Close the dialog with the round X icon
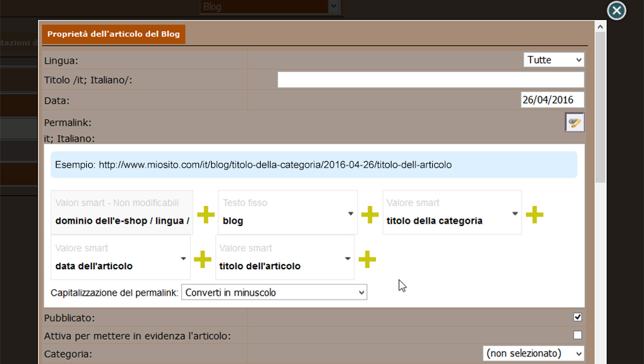The width and height of the screenshot is (644, 364). pos(616,11)
